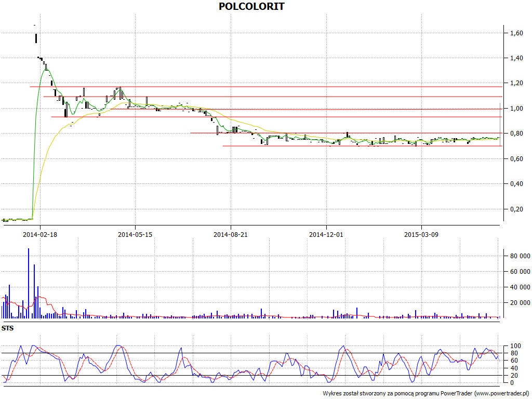Click the 0,40 price axis label

click(516, 184)
